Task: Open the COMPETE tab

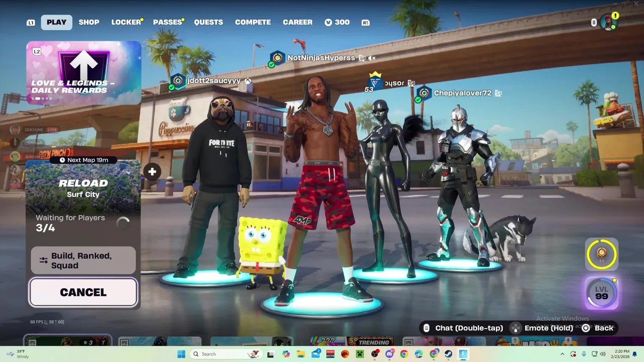Action: point(253,22)
